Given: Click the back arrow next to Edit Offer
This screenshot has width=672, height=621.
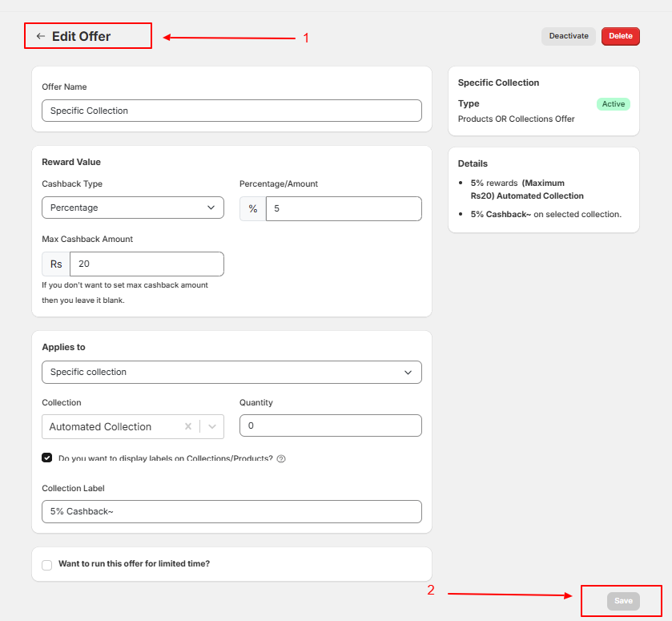Looking at the screenshot, I should pyautogui.click(x=40, y=35).
